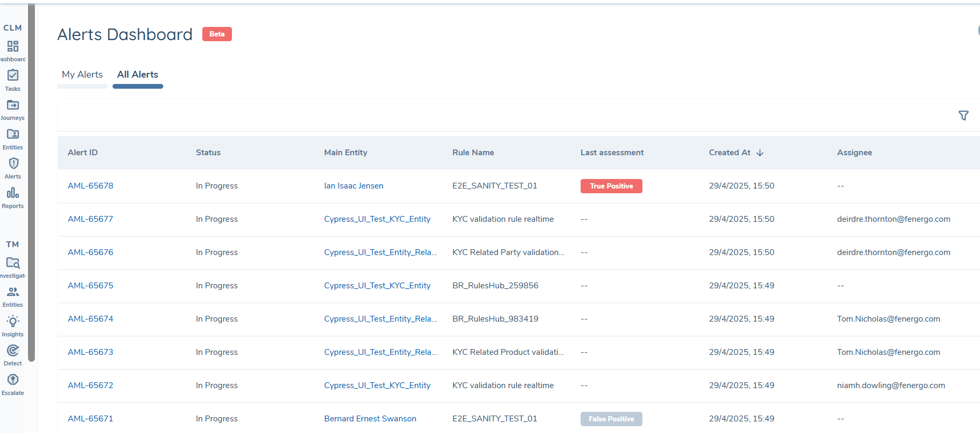980x433 pixels.
Task: Open the Alerts shield icon
Action: pyautogui.click(x=13, y=164)
